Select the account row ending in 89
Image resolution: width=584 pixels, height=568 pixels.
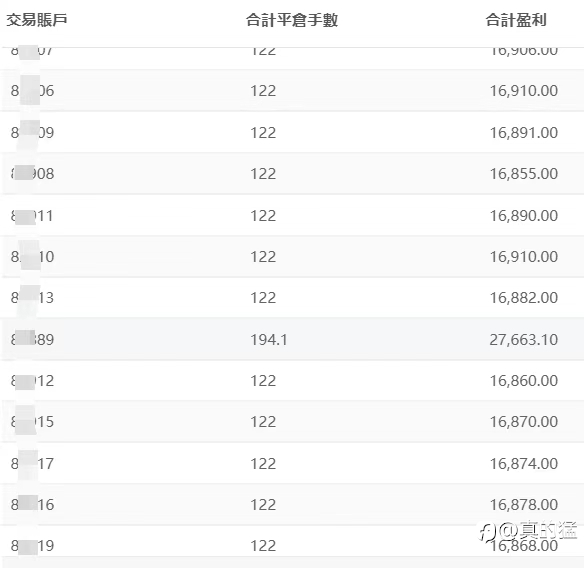coord(292,339)
